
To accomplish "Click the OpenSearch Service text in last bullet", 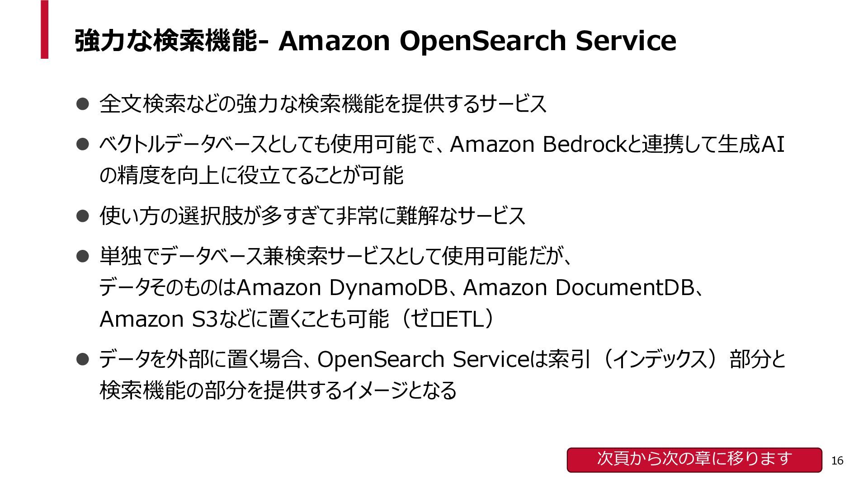I will (x=420, y=360).
